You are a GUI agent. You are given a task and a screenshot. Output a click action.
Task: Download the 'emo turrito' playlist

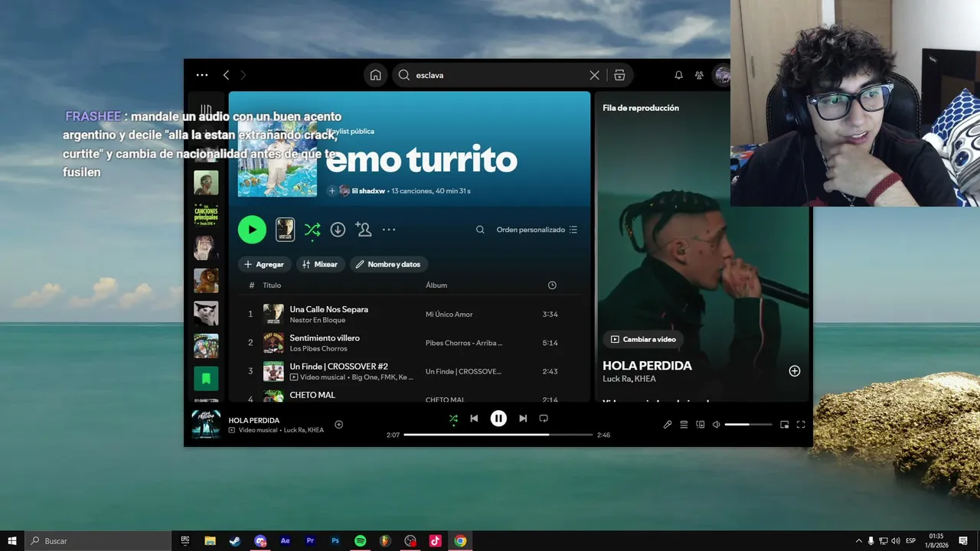click(338, 230)
